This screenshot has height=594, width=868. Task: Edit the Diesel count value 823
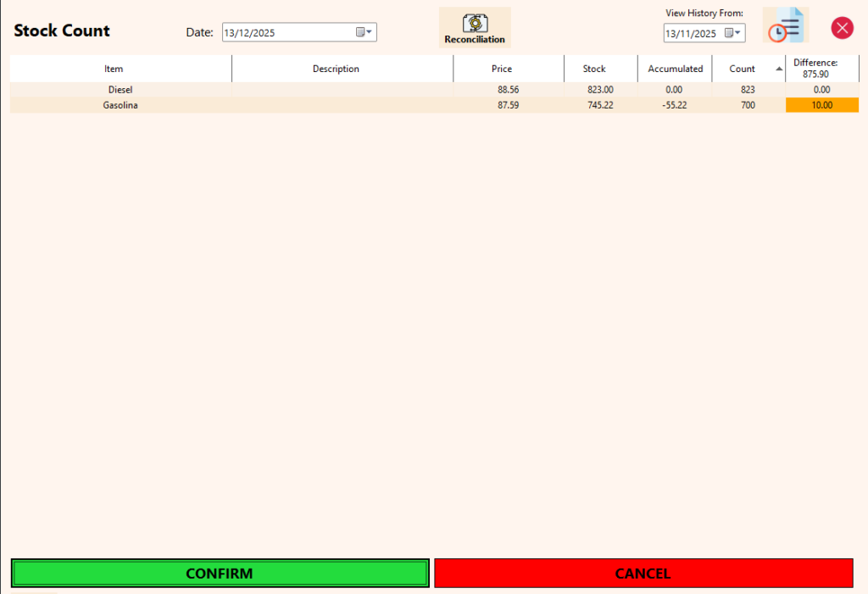click(747, 89)
